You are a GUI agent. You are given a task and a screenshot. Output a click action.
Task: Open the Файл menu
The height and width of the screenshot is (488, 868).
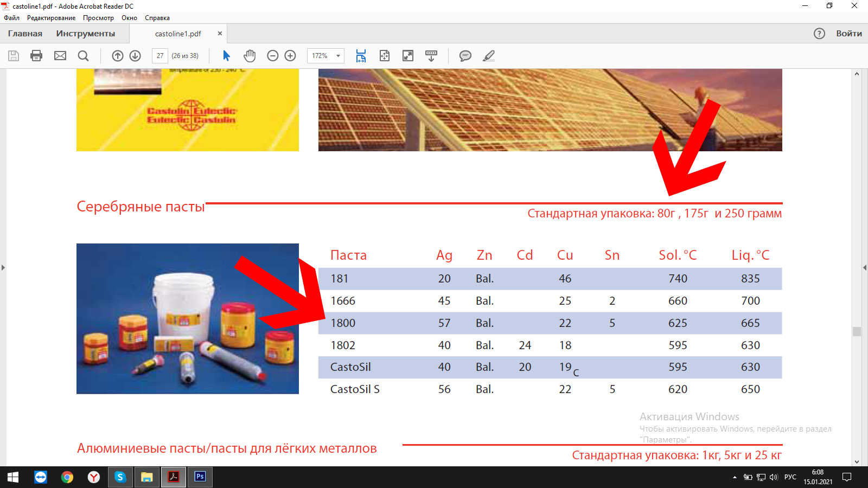[11, 18]
